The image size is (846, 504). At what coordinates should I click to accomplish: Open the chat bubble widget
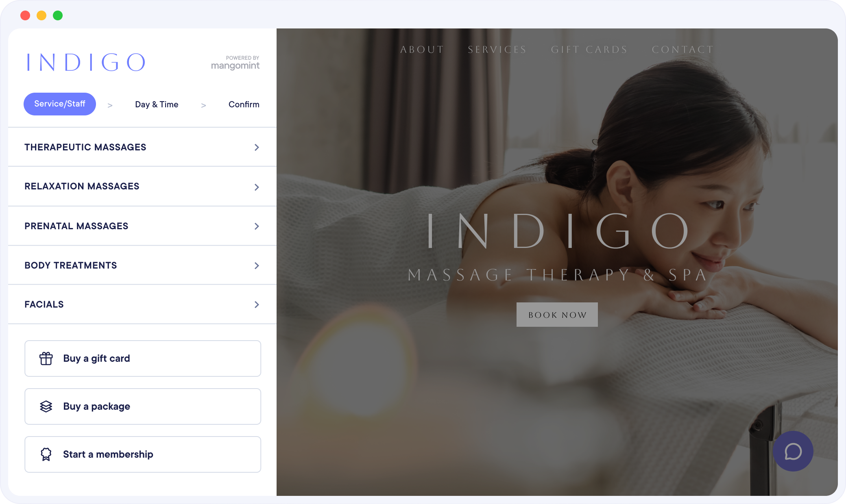793,451
